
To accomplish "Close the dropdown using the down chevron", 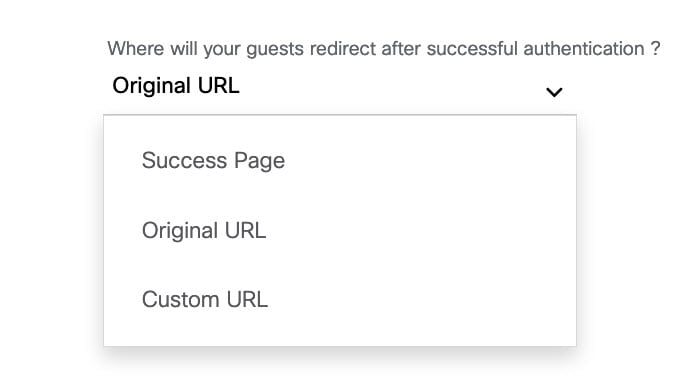I will [554, 92].
